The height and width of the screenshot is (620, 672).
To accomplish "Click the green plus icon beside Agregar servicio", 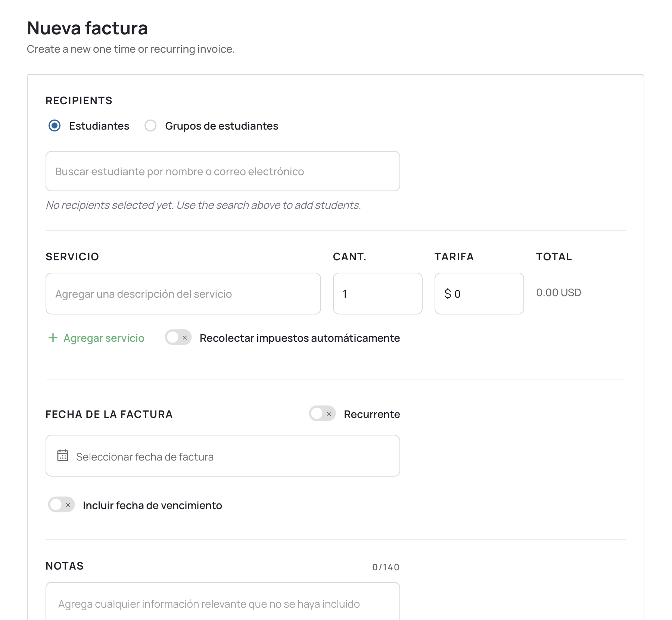I will pyautogui.click(x=53, y=338).
